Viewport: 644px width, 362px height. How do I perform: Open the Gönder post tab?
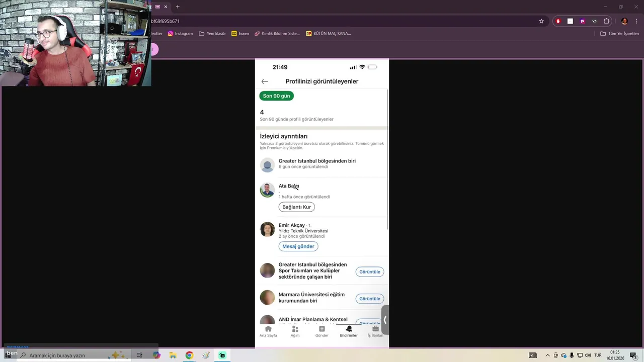point(321,331)
